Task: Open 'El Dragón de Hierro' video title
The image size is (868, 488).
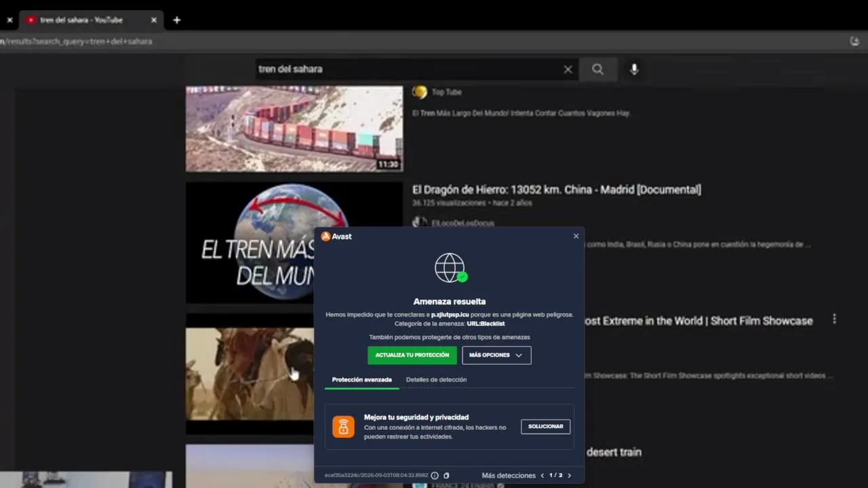Action: tap(557, 190)
